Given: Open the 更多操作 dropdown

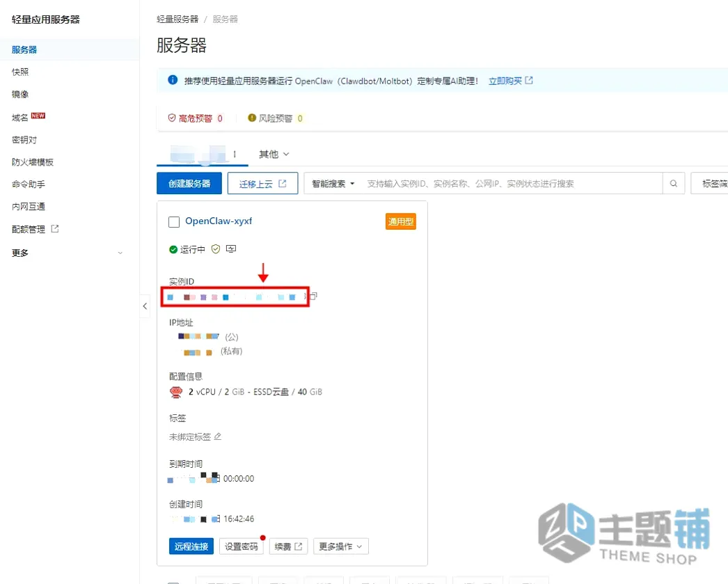Looking at the screenshot, I should pyautogui.click(x=341, y=546).
